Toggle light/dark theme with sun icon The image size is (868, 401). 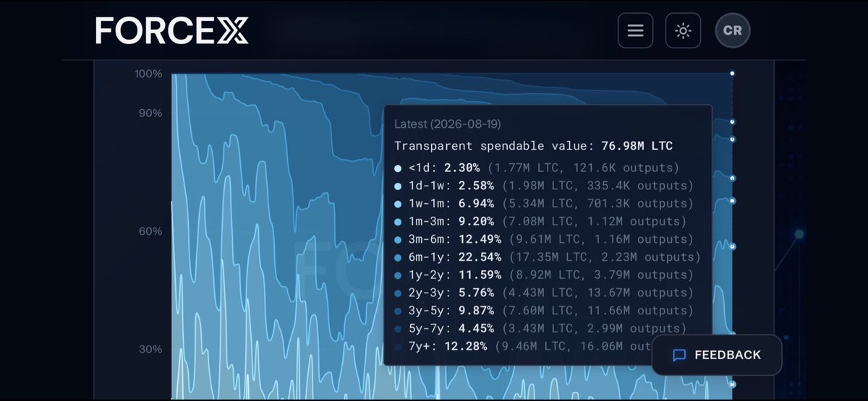(683, 30)
